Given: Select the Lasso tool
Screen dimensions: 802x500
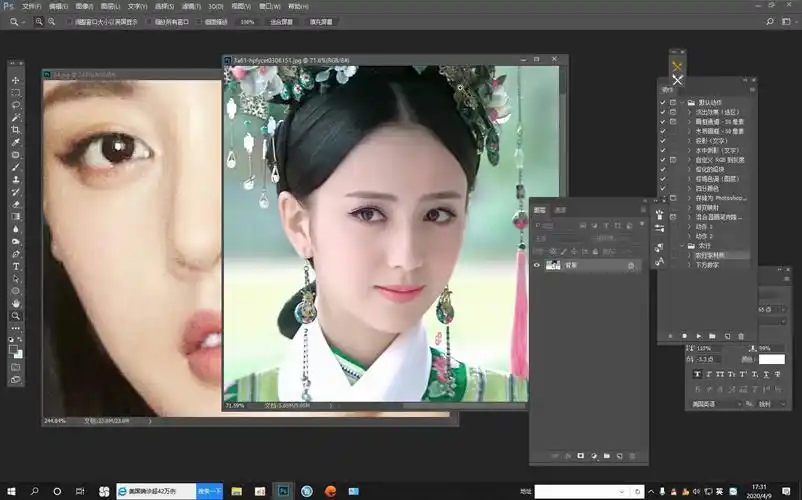Looking at the screenshot, I should 16,105.
